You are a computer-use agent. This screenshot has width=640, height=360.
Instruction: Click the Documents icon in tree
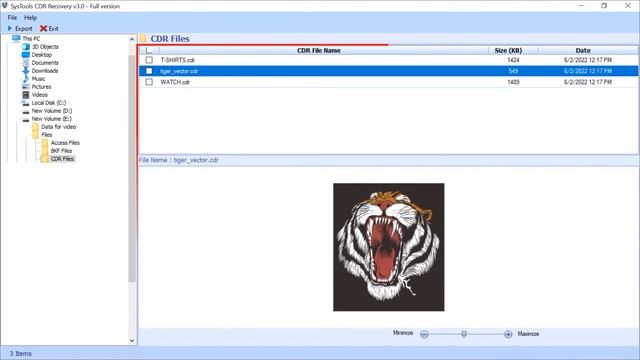26,63
